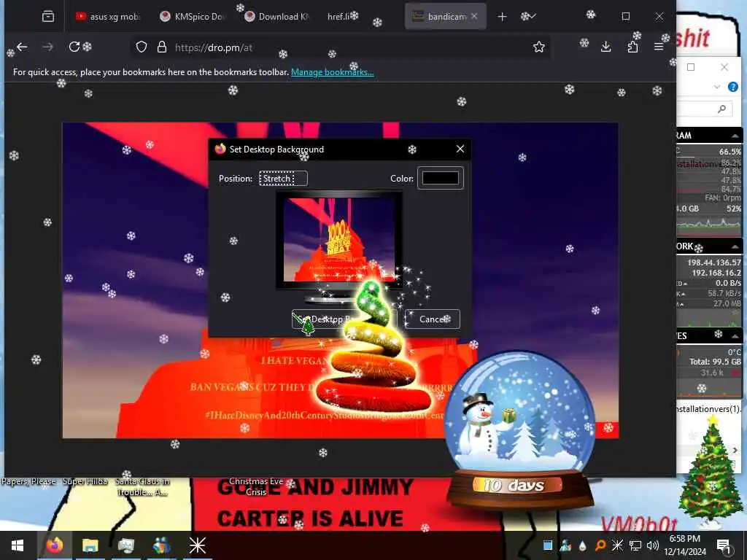
Task: Click the local IP 192.168.16.2
Action: tap(716, 273)
